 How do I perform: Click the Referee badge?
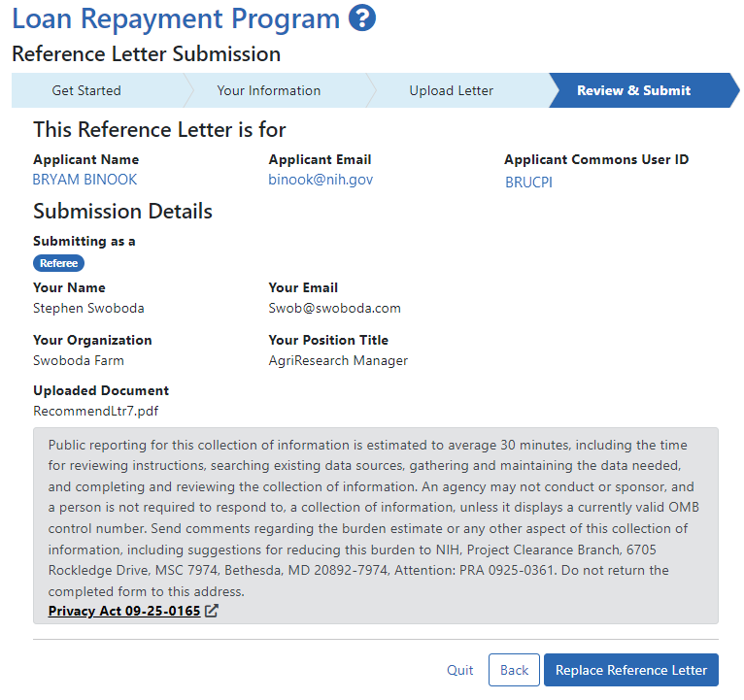coord(59,263)
